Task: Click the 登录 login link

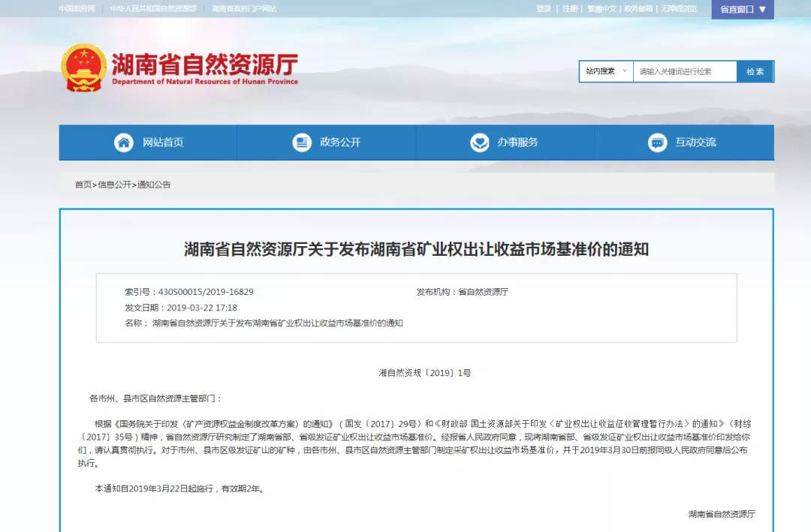Action: (x=544, y=9)
